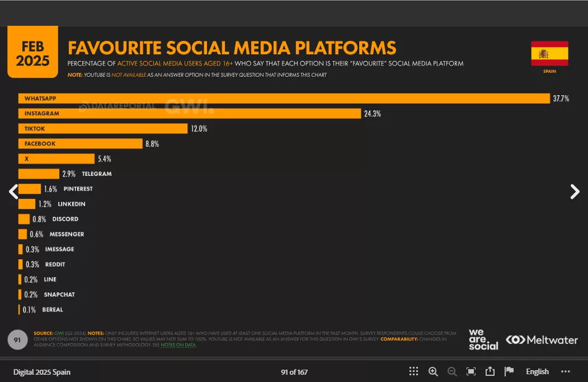
Task: Click the LINKEDIN label
Action: [x=71, y=203]
